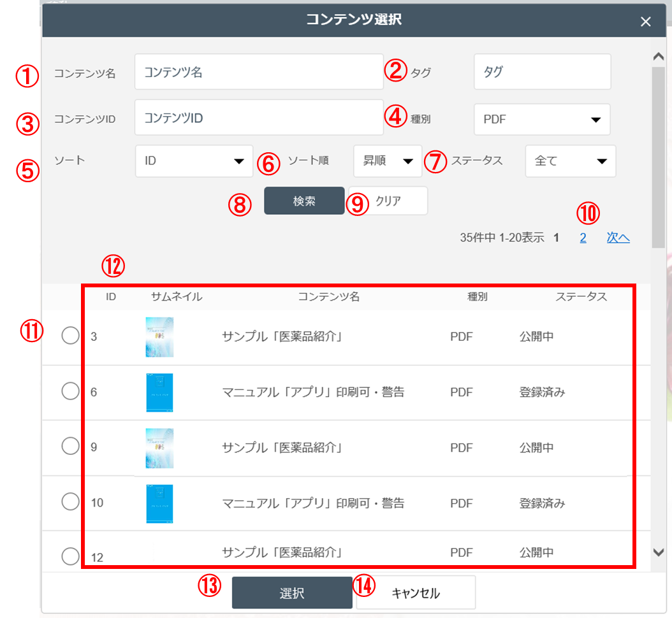The image size is (672, 618).
Task: Expand the ステータス dropdown showing 全て
Action: point(570,161)
